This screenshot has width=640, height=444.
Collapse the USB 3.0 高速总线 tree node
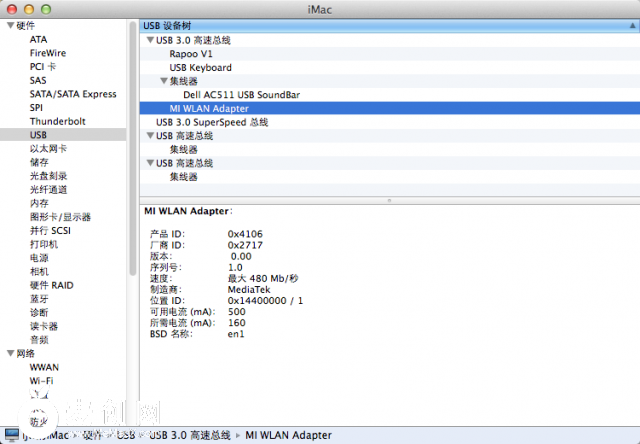(150, 40)
